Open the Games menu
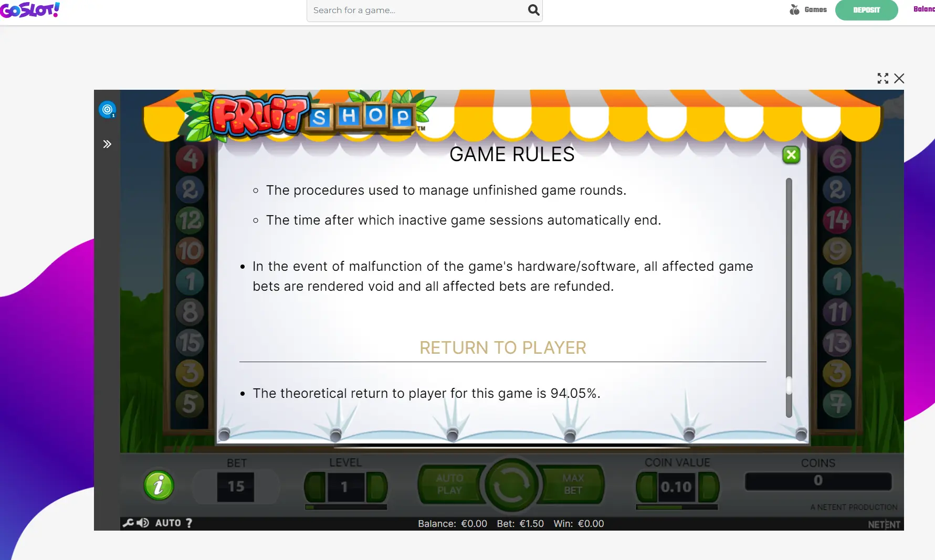This screenshot has height=560, width=935. (x=808, y=9)
